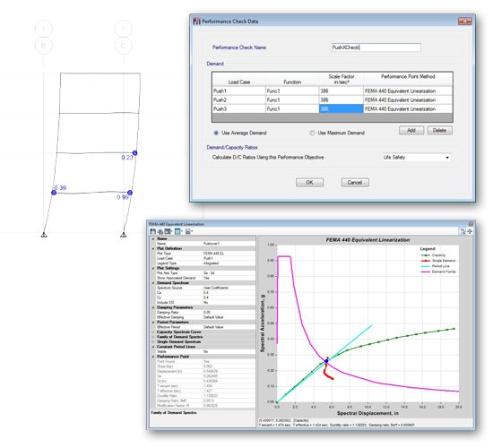Click the Cancel button in the Performance Check dialog

tap(355, 183)
